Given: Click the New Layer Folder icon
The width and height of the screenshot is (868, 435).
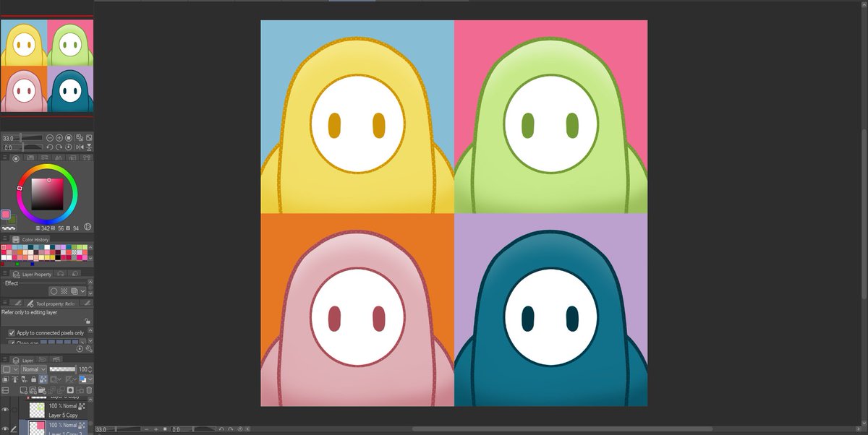Looking at the screenshot, I should click(42, 390).
